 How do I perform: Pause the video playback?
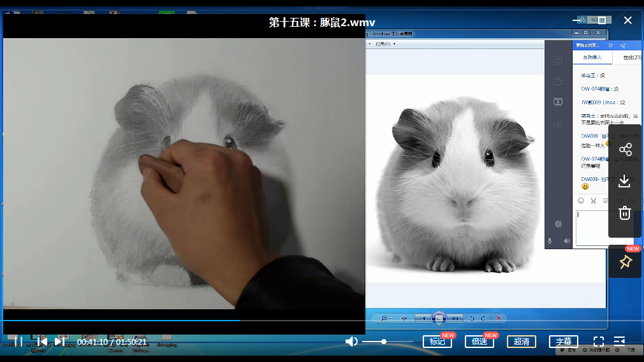tap(18, 342)
